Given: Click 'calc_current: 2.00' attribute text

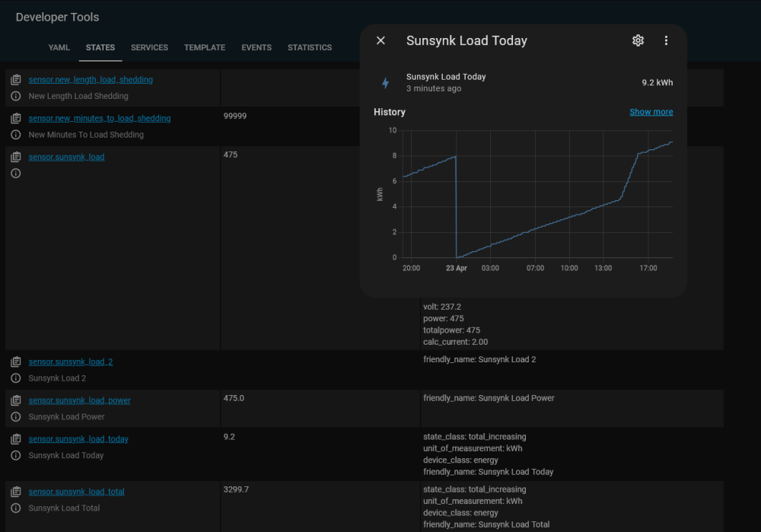Looking at the screenshot, I should [x=456, y=342].
